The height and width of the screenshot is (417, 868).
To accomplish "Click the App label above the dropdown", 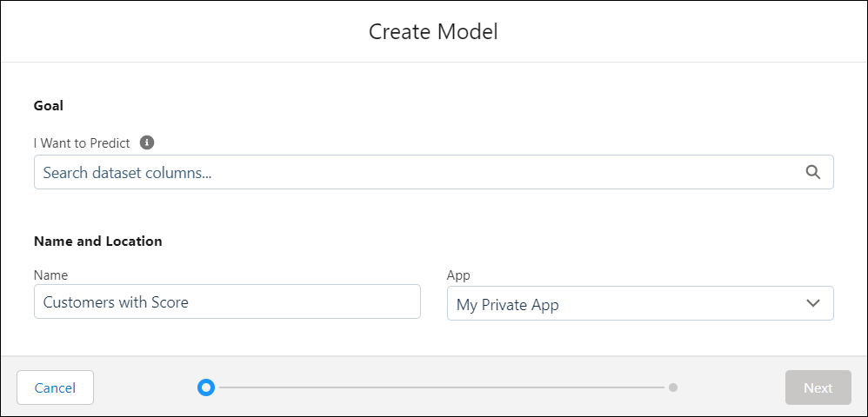I will pyautogui.click(x=458, y=275).
